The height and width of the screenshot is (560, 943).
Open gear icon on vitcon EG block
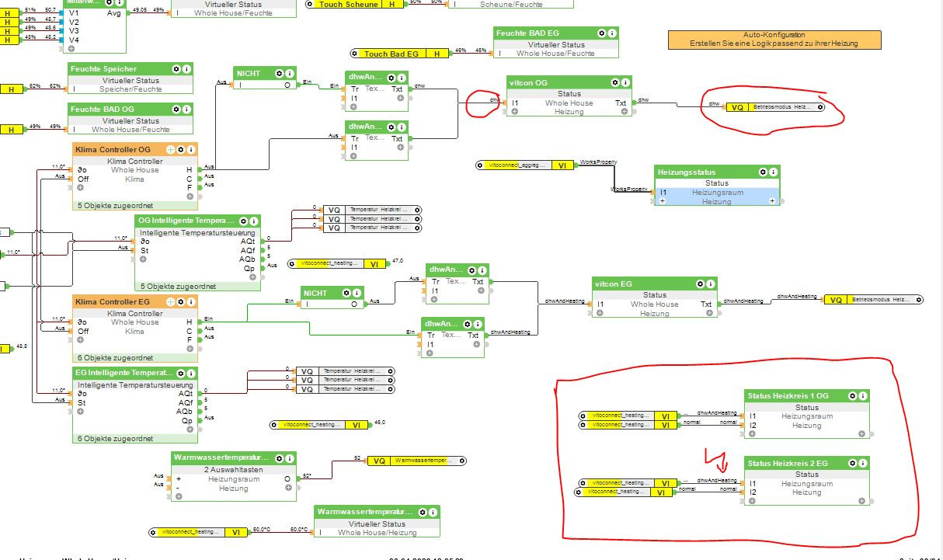point(700,283)
